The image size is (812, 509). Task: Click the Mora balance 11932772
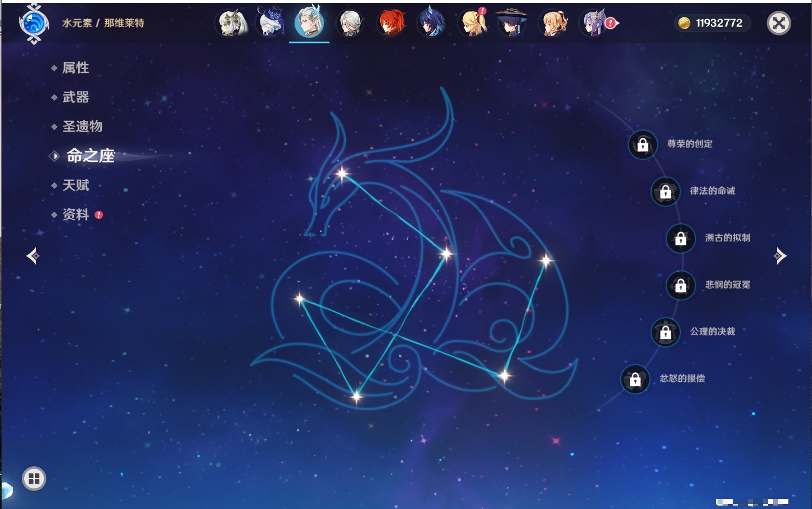712,23
